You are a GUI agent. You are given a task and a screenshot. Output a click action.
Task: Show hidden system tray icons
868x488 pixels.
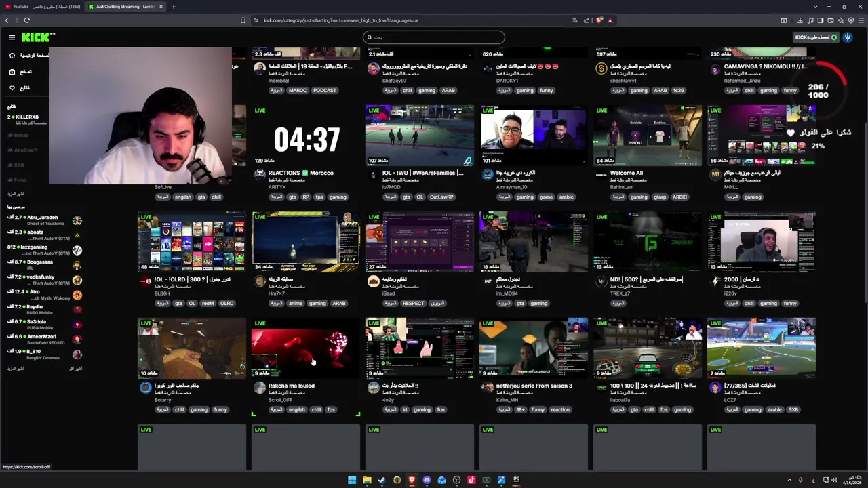789,480
